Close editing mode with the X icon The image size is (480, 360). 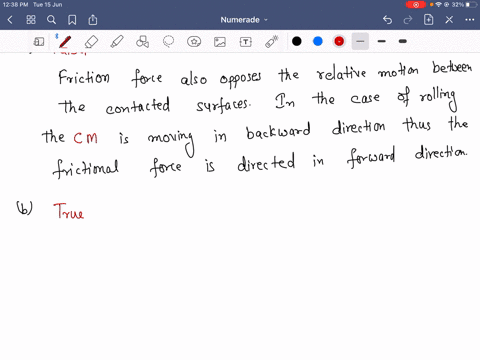pyautogui.click(x=449, y=20)
